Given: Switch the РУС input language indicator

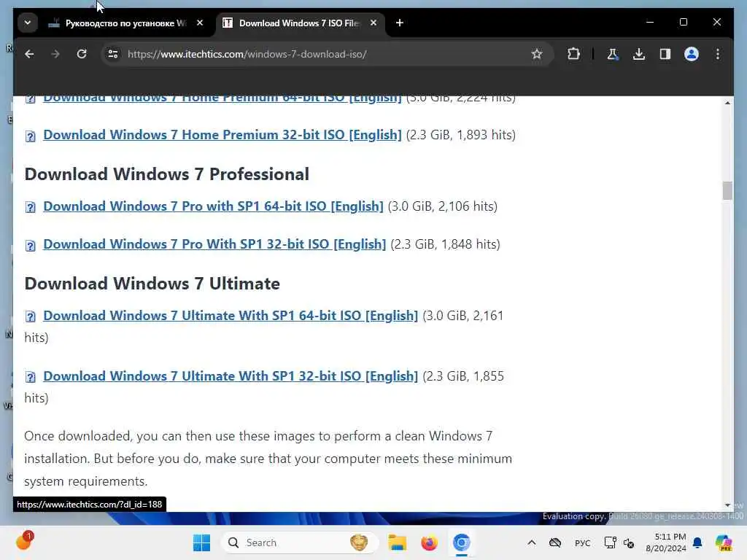Looking at the screenshot, I should [x=582, y=543].
